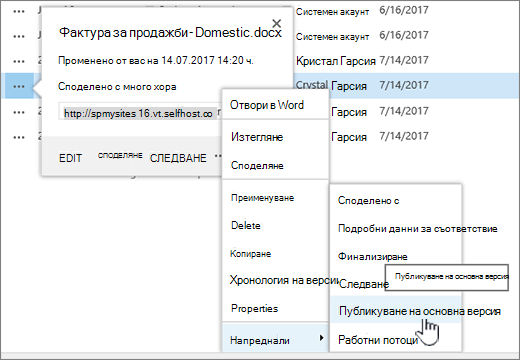Open ellipsis in the sixth list row
The image size is (520, 360).
[x=19, y=137]
